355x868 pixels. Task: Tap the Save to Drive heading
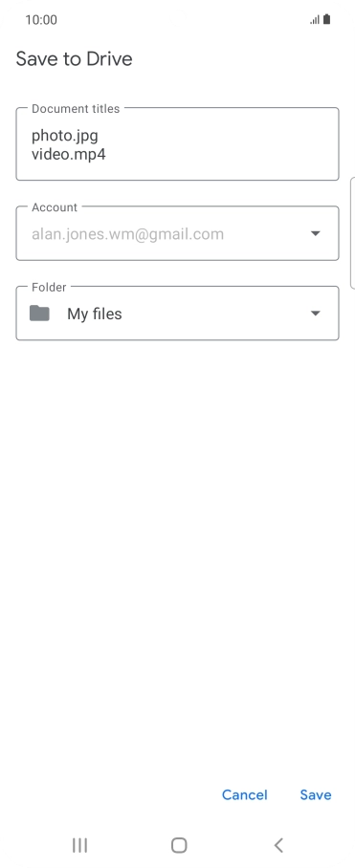pos(75,58)
